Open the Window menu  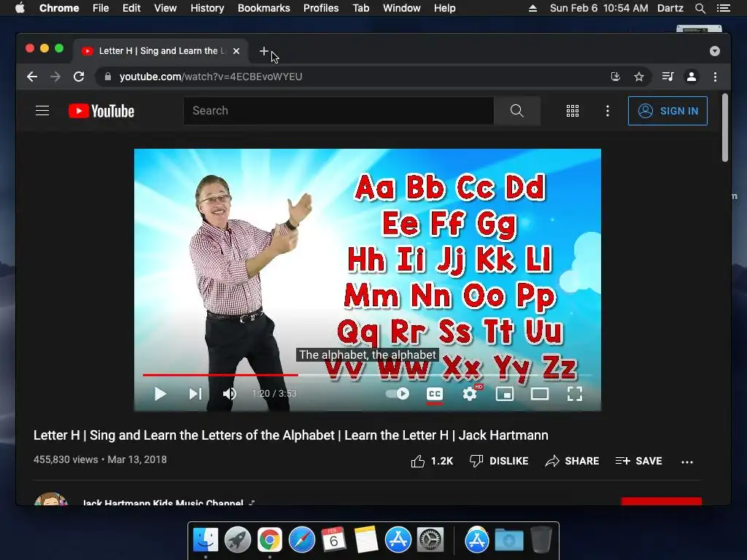402,8
